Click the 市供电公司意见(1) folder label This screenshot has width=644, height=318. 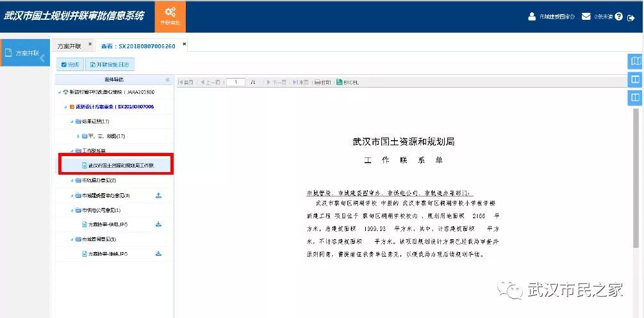101,211
